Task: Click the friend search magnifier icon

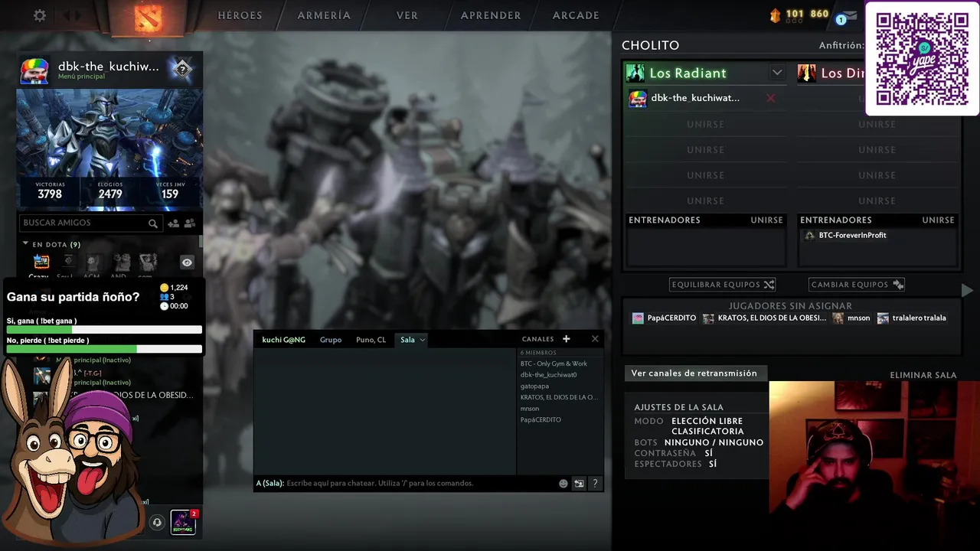Action: pyautogui.click(x=153, y=223)
